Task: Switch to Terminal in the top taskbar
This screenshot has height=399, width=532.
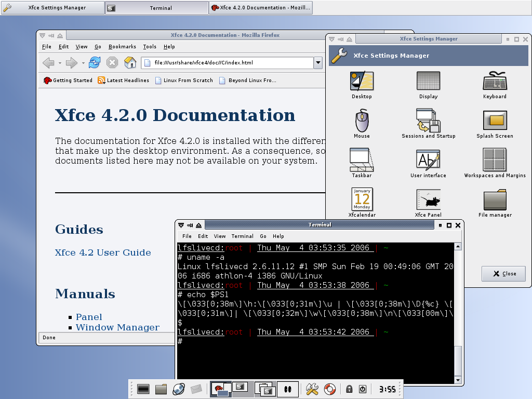Action: coord(157,8)
